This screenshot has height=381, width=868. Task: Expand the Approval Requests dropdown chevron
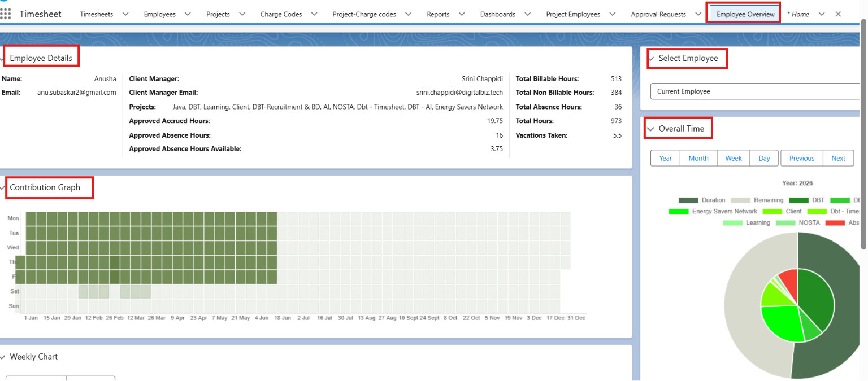tap(698, 14)
